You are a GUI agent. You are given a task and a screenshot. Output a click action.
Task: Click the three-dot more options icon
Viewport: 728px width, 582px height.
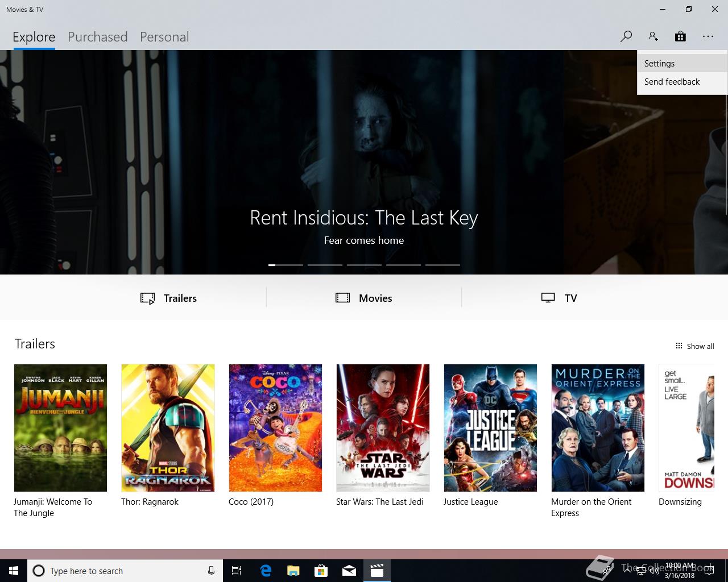coord(708,36)
